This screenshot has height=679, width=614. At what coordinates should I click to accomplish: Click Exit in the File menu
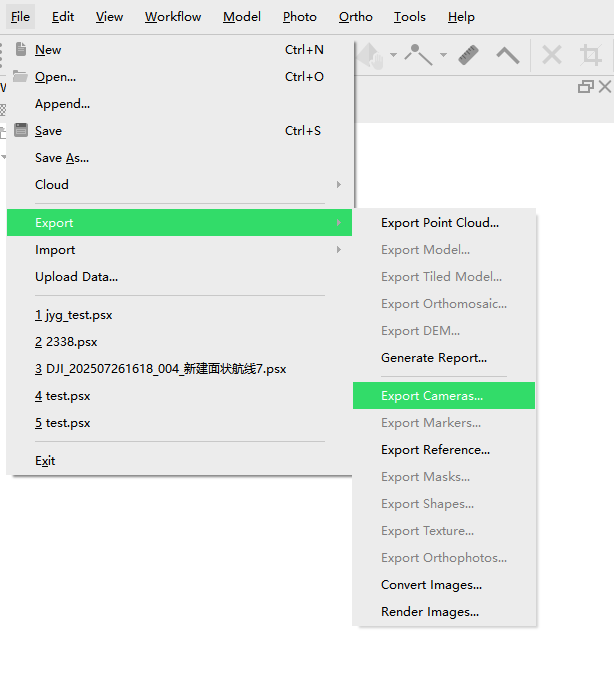(x=45, y=461)
